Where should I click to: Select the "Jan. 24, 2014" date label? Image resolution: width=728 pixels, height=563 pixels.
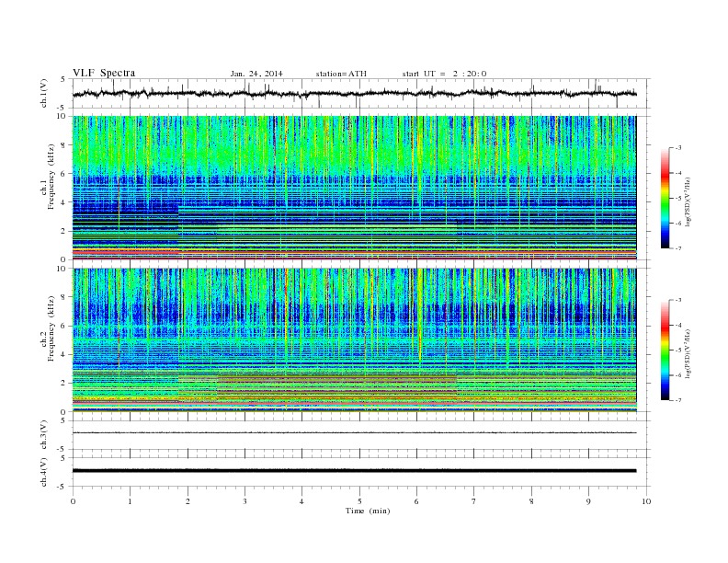pos(256,74)
